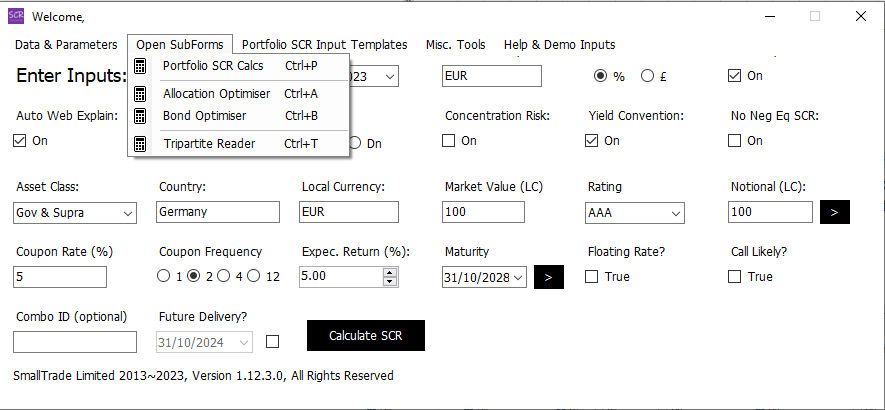Image resolution: width=885 pixels, height=410 pixels.
Task: Open the Rating dropdown showing AAA
Action: tap(675, 213)
